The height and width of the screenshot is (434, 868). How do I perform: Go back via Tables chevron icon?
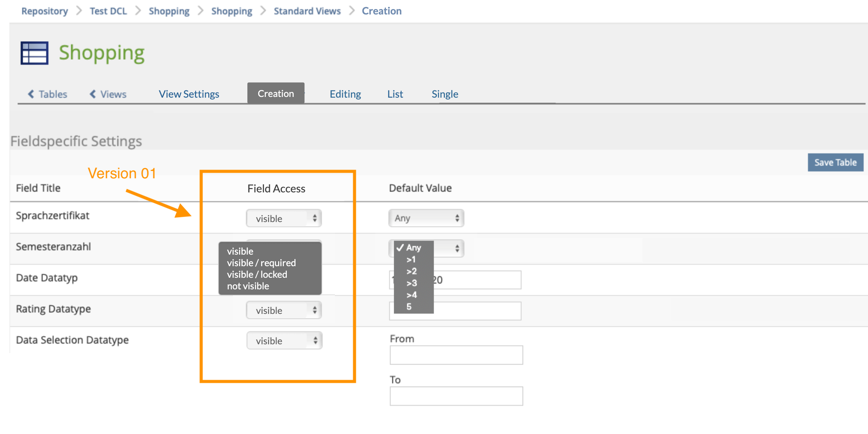point(31,94)
